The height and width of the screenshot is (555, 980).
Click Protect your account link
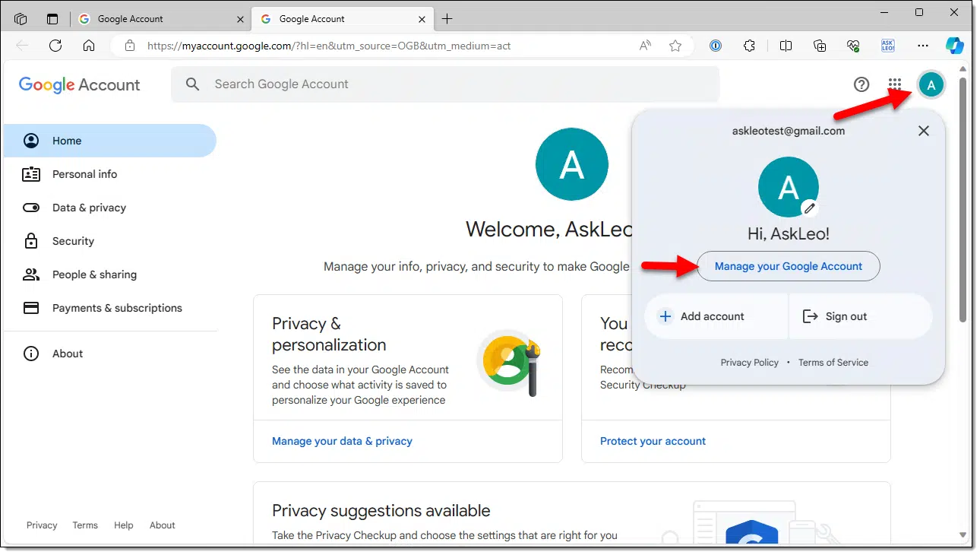653,441
